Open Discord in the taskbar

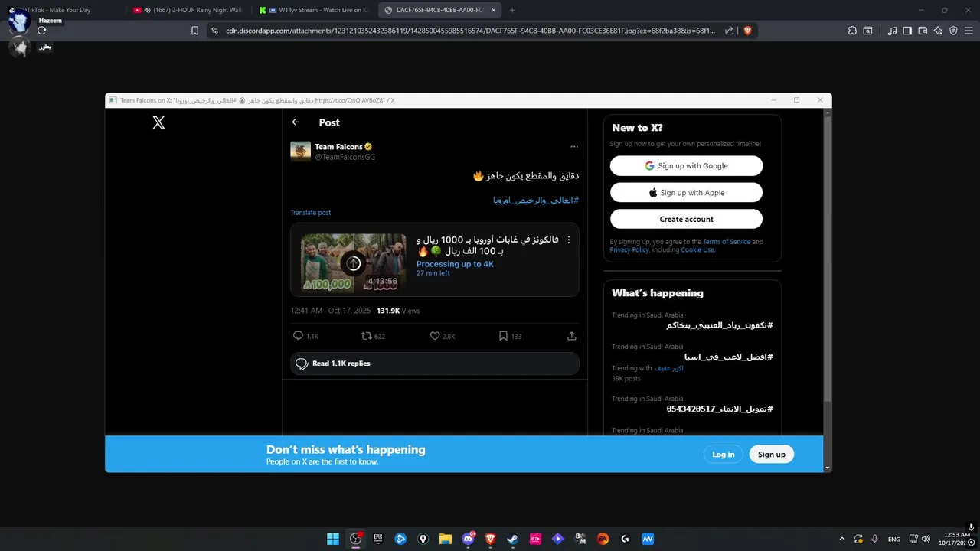tap(468, 539)
